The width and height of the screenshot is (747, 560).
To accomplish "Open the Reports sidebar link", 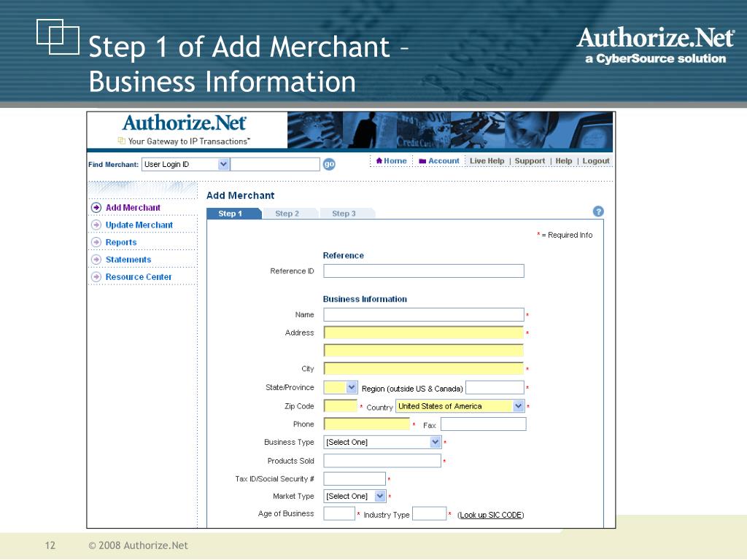I will click(121, 242).
